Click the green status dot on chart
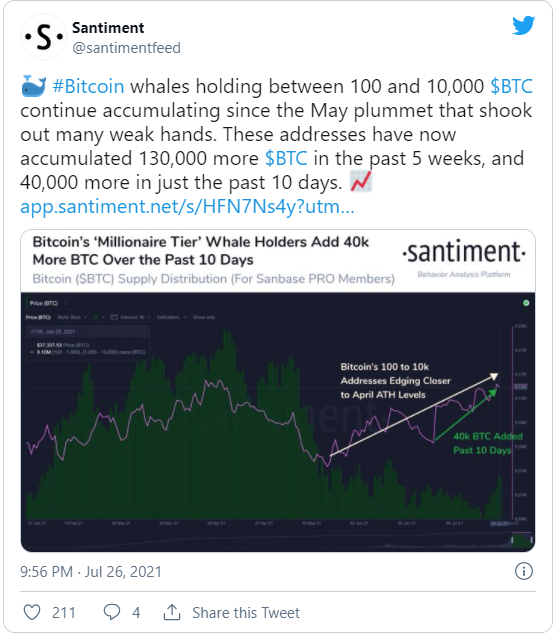 [x=526, y=303]
